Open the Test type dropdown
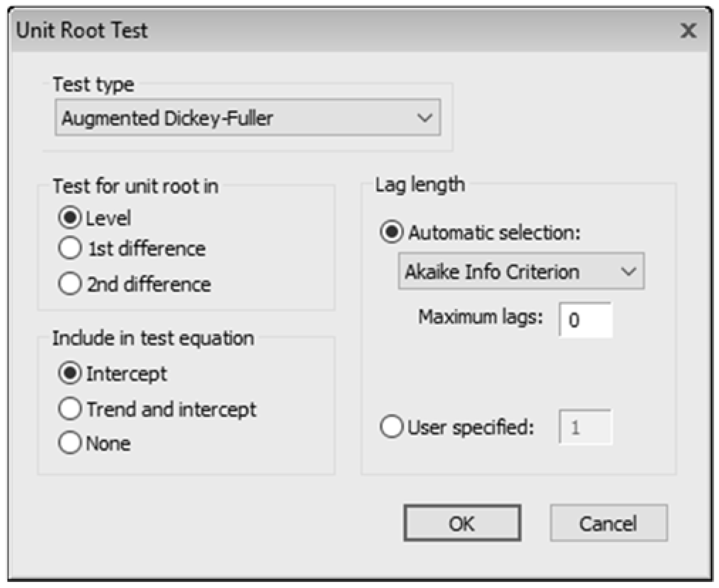 click(x=248, y=118)
